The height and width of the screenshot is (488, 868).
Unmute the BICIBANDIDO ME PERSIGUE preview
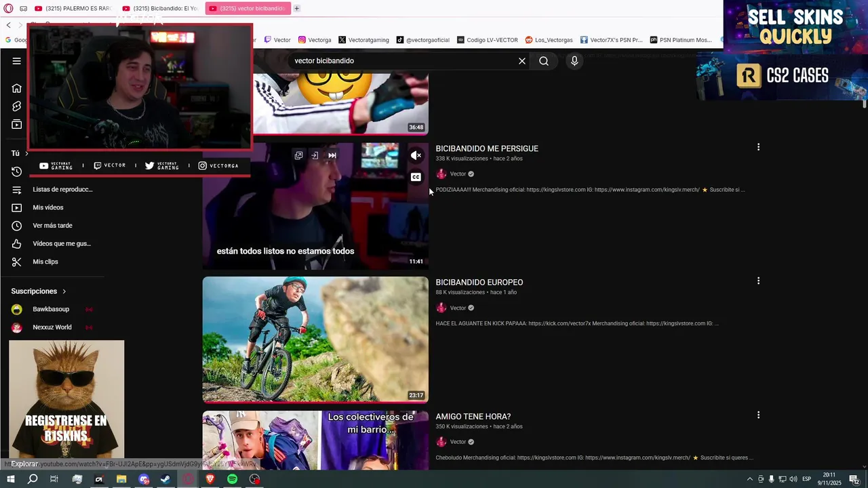pyautogui.click(x=416, y=155)
